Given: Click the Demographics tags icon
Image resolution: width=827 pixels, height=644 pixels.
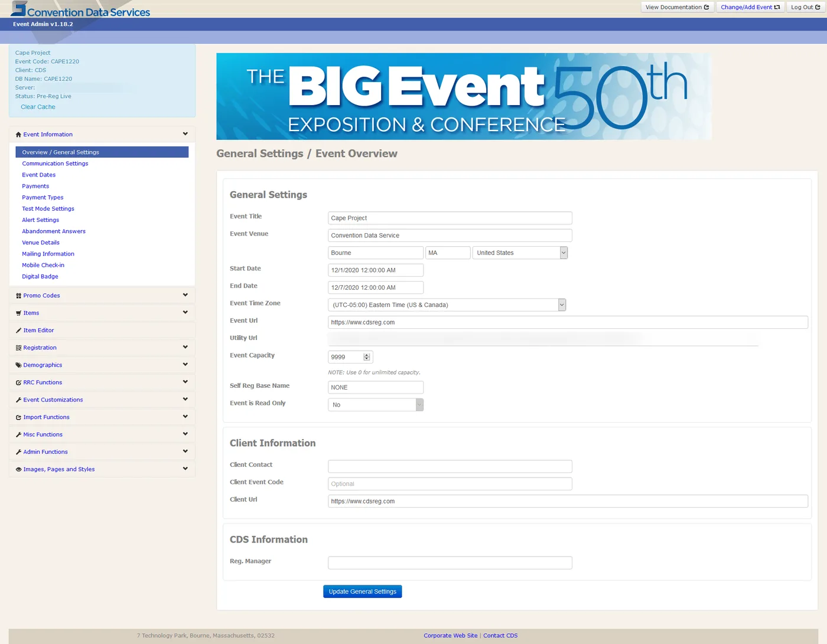Looking at the screenshot, I should 18,365.
